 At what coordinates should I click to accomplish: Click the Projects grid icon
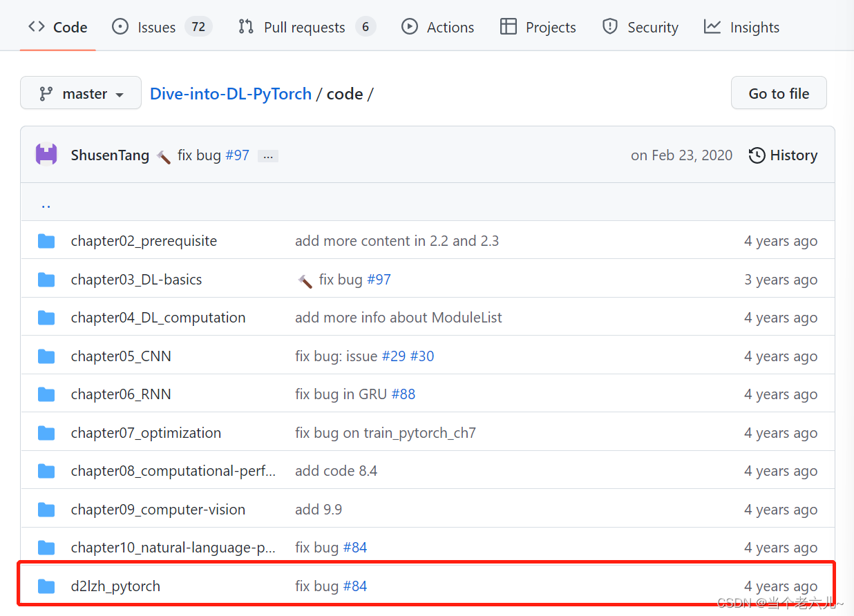(509, 27)
